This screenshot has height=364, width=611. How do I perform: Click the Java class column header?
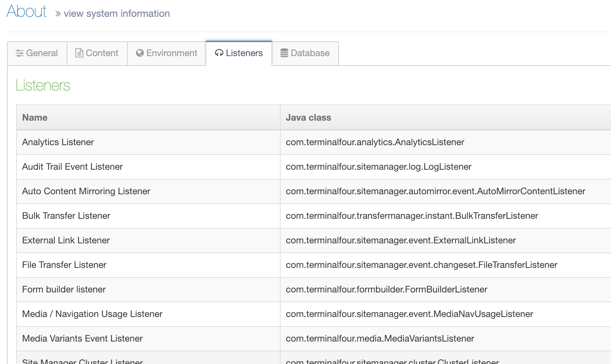[308, 117]
